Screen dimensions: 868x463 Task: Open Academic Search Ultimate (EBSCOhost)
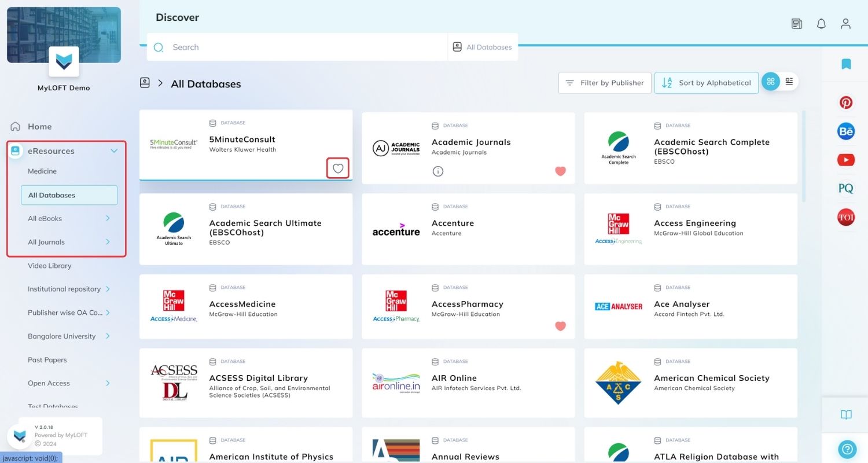246,229
